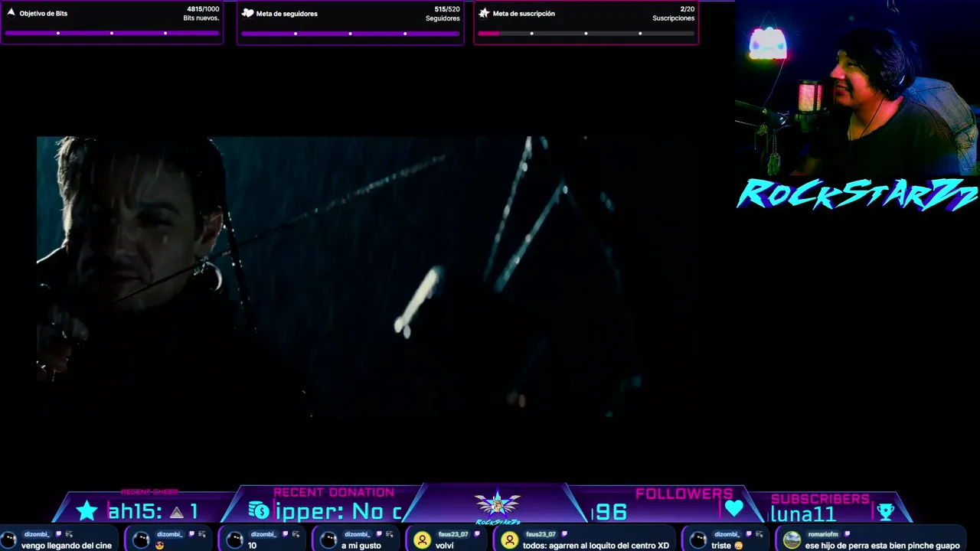Click the chat message 'vengo llegando del cine'
This screenshot has height=551, width=980.
[67, 546]
